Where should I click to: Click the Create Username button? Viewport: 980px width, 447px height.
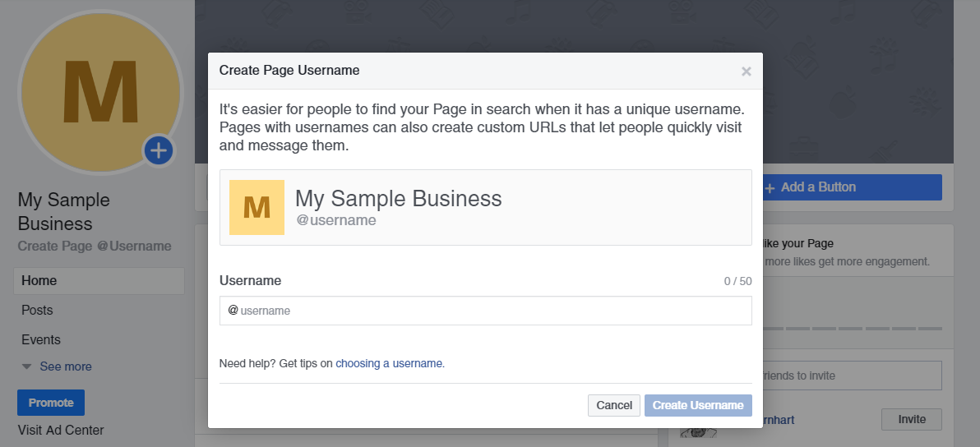[698, 405]
